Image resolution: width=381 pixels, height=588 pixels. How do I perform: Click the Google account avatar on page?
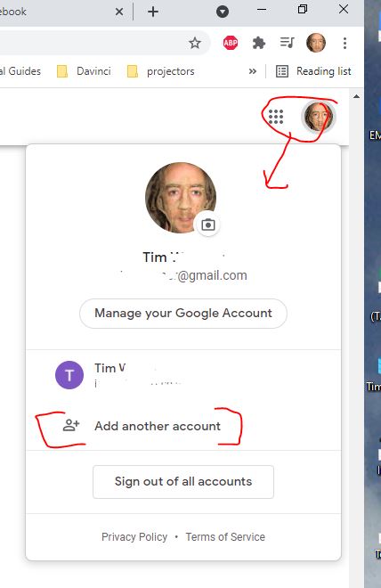click(x=318, y=117)
